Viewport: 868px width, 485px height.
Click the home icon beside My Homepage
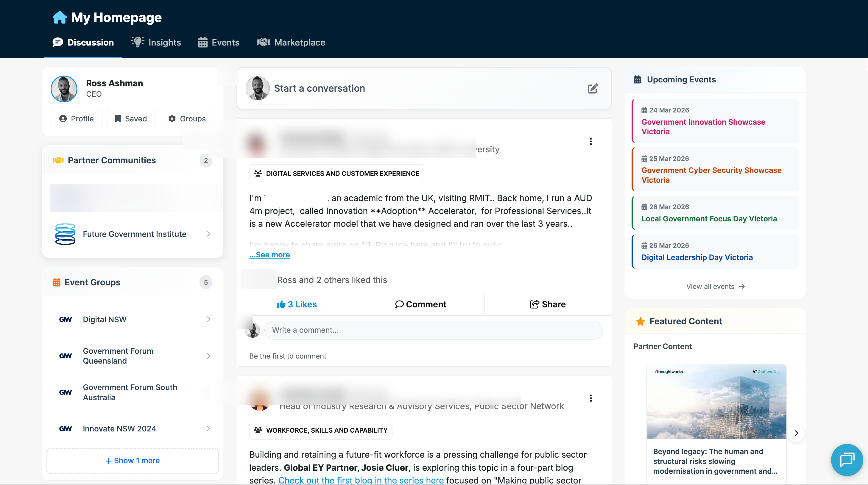(x=60, y=17)
